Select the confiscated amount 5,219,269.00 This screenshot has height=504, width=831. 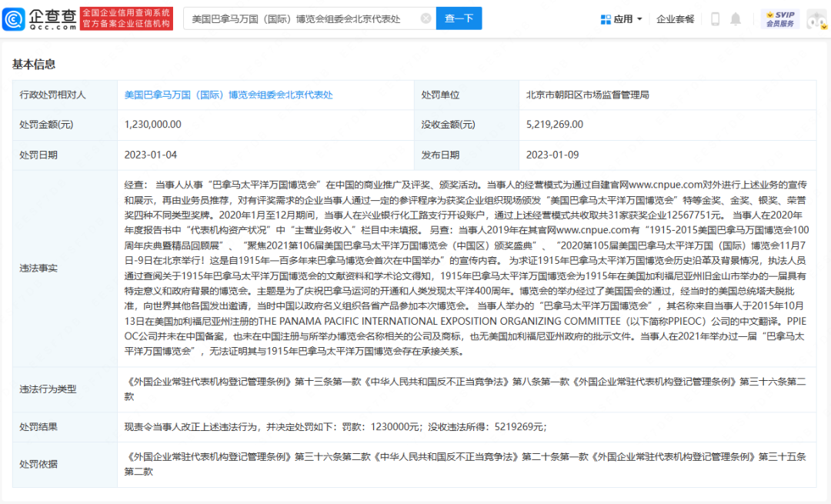pyautogui.click(x=554, y=125)
